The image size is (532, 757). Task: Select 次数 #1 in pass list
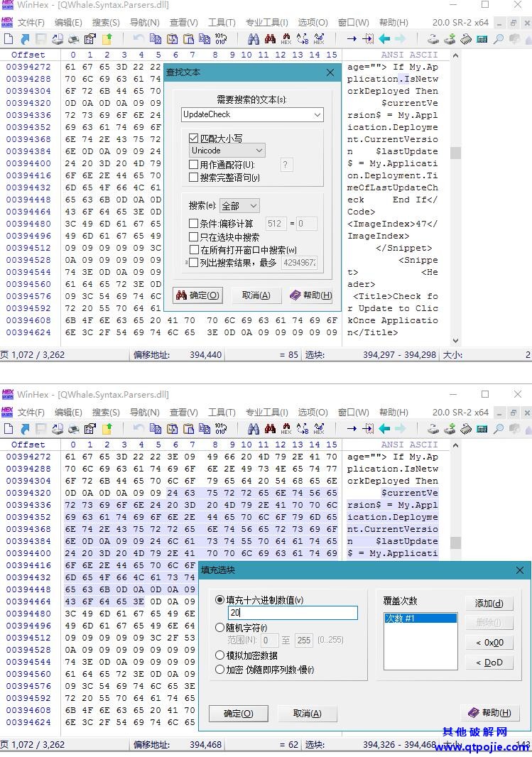click(420, 618)
